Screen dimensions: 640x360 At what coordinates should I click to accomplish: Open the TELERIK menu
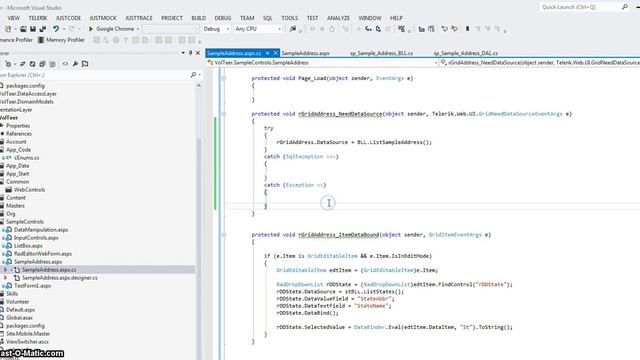38,18
